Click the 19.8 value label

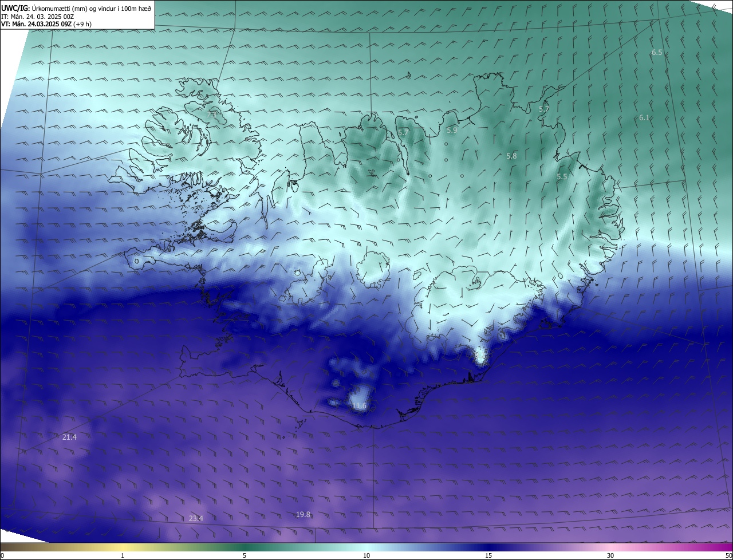[x=303, y=515]
